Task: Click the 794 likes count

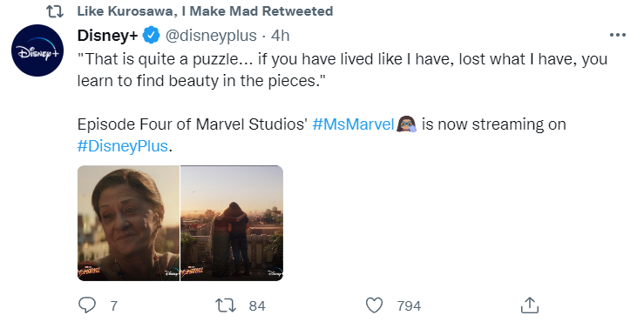Action: point(409,305)
